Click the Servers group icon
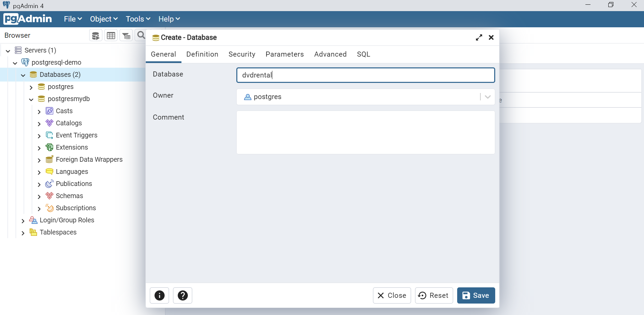This screenshot has width=644, height=315. tap(18, 50)
